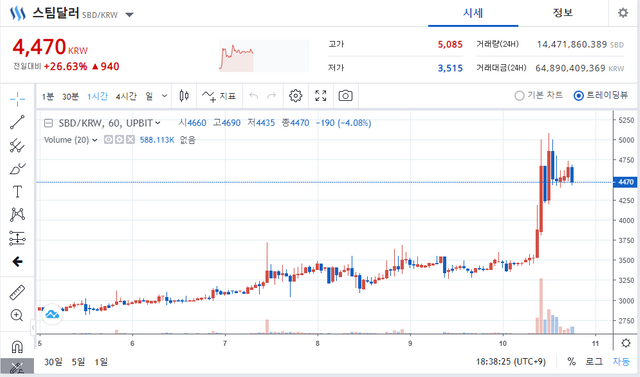Expand the SBD/KRW, 60, UPBIT legend chevron

pos(158,123)
